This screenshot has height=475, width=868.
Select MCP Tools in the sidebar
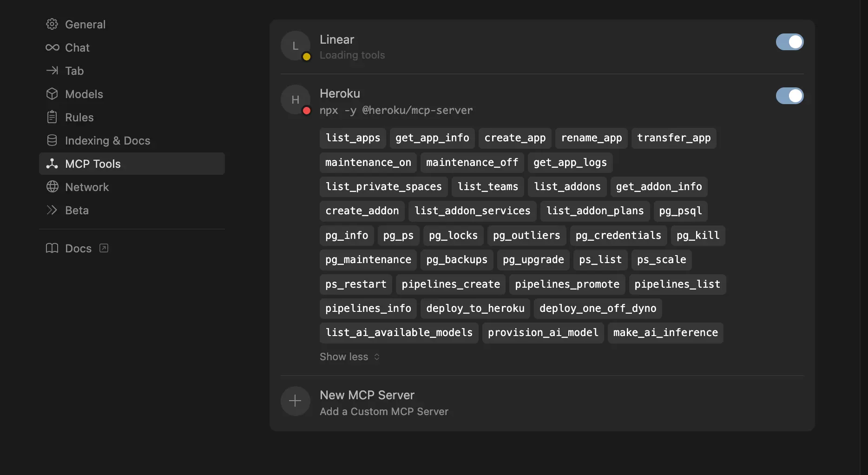tap(92, 164)
